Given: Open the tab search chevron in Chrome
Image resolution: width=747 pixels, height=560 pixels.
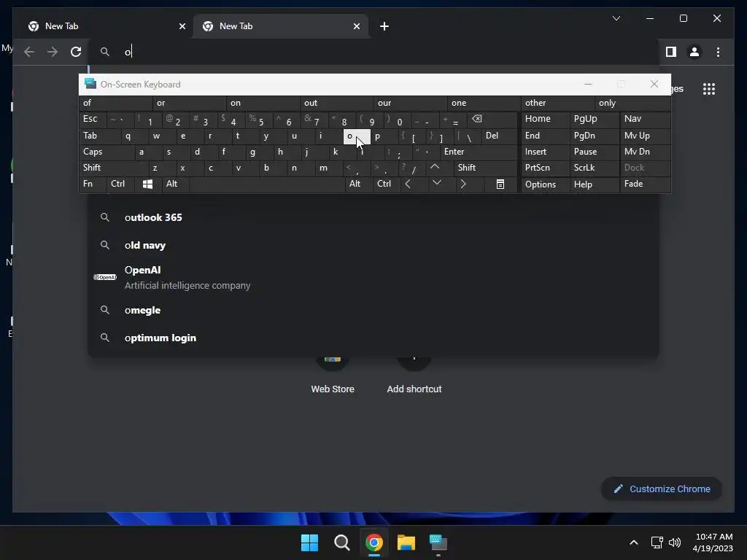Looking at the screenshot, I should tap(616, 18).
